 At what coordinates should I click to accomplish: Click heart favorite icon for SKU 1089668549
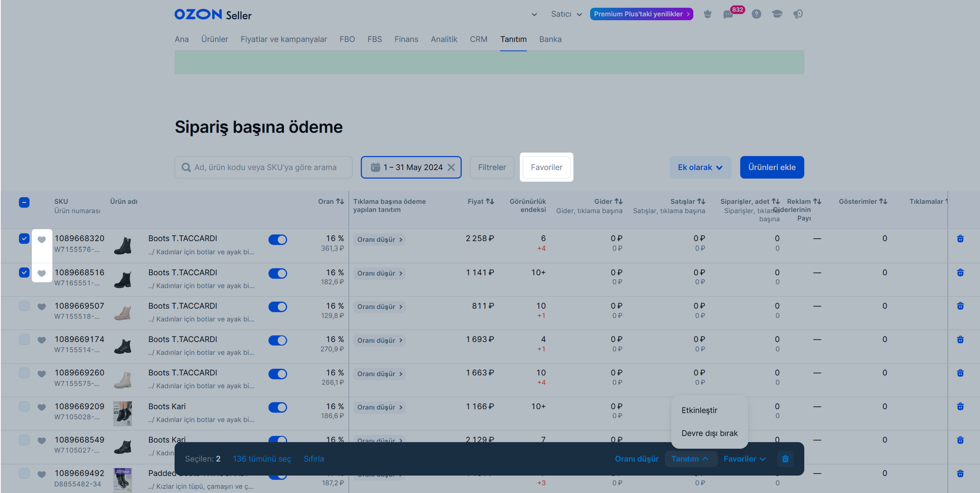point(42,441)
